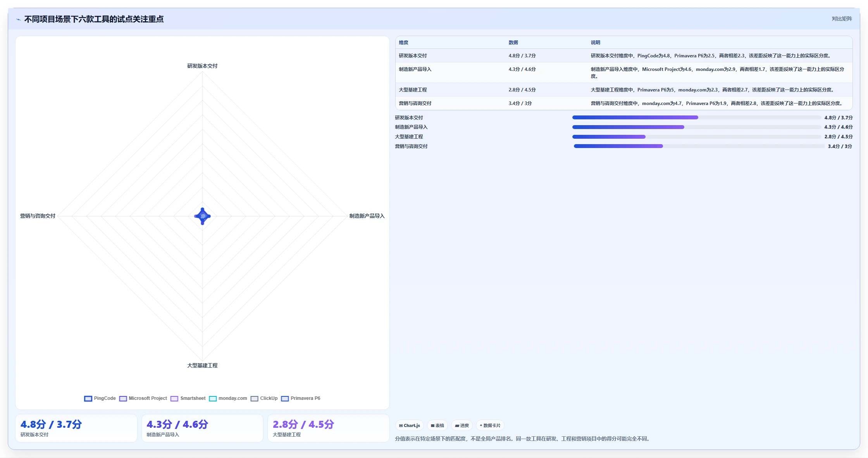The height and width of the screenshot is (458, 868).
Task: Click the 营销与咨询交付 progress bar
Action: click(699, 146)
